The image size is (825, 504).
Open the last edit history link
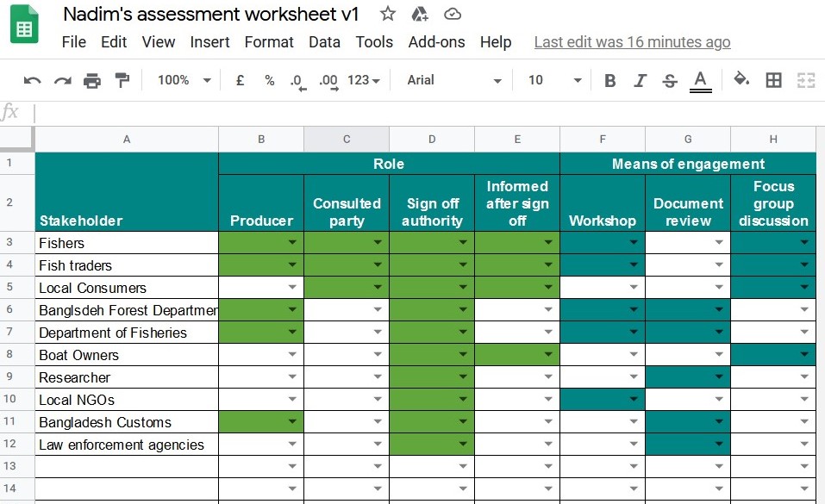click(x=632, y=42)
